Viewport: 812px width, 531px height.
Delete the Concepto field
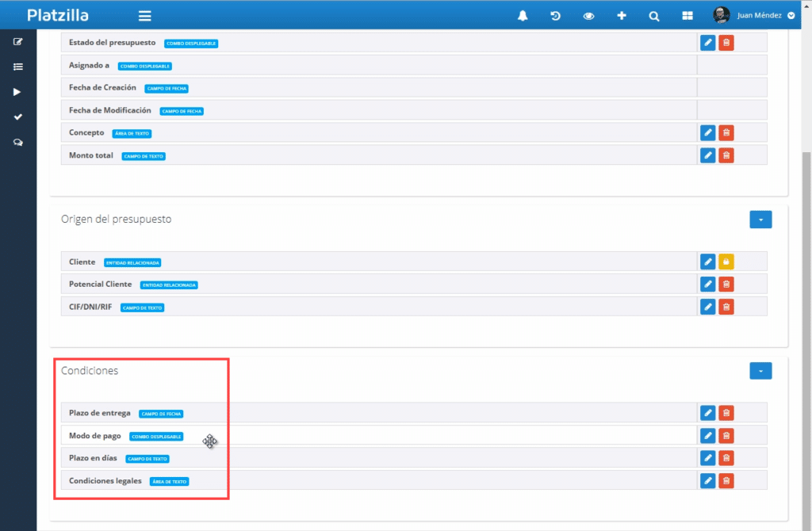726,133
